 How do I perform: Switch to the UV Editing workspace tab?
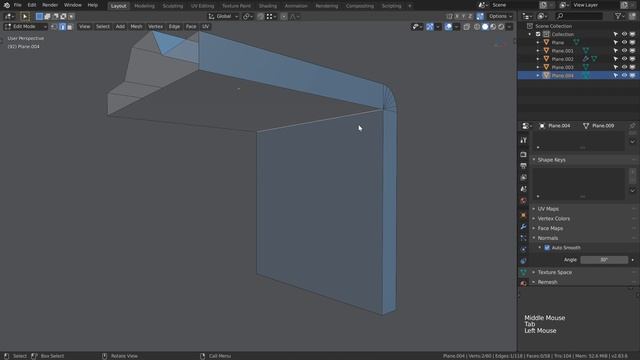202,6
